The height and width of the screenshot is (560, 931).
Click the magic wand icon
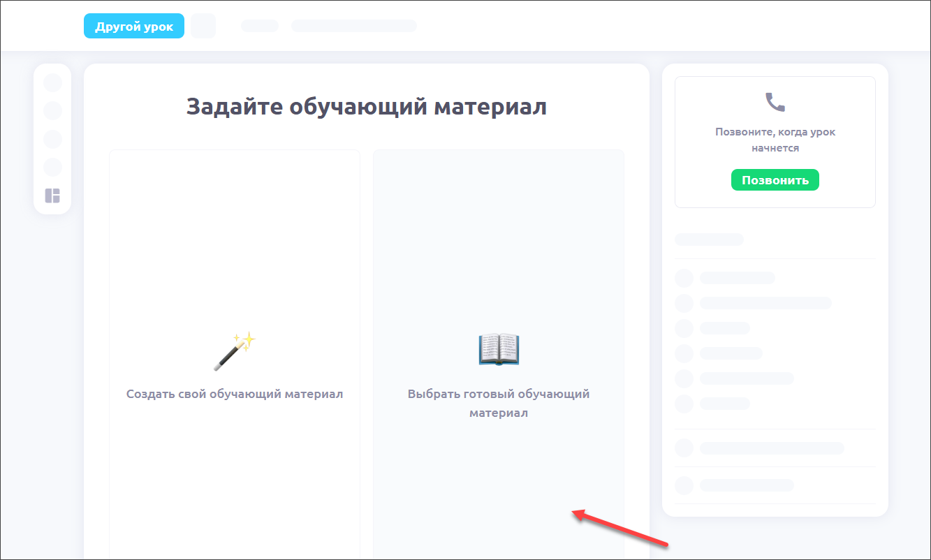pos(235,351)
